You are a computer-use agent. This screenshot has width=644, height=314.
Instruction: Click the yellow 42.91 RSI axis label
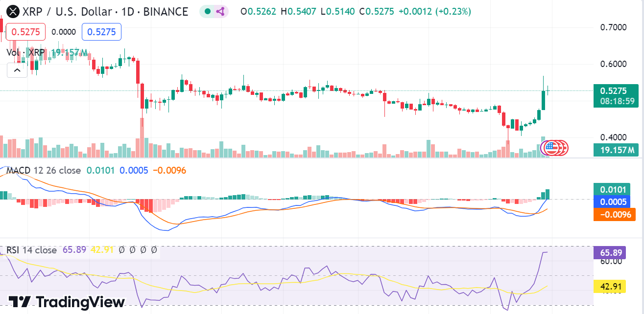(610, 286)
